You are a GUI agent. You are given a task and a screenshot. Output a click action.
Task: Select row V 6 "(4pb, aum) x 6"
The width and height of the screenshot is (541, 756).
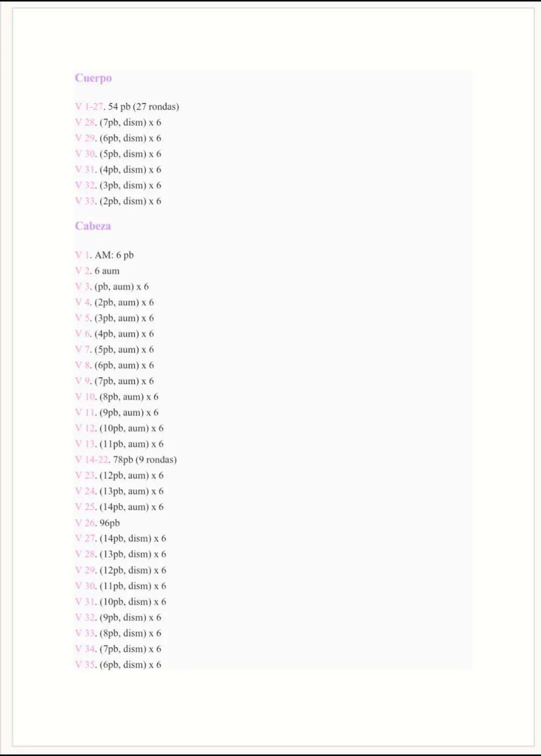click(x=124, y=334)
